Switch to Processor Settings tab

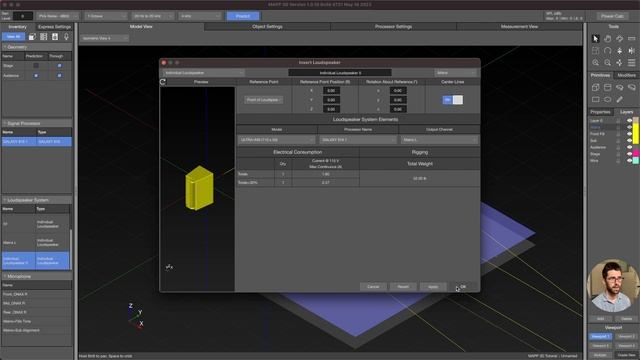[393, 27]
